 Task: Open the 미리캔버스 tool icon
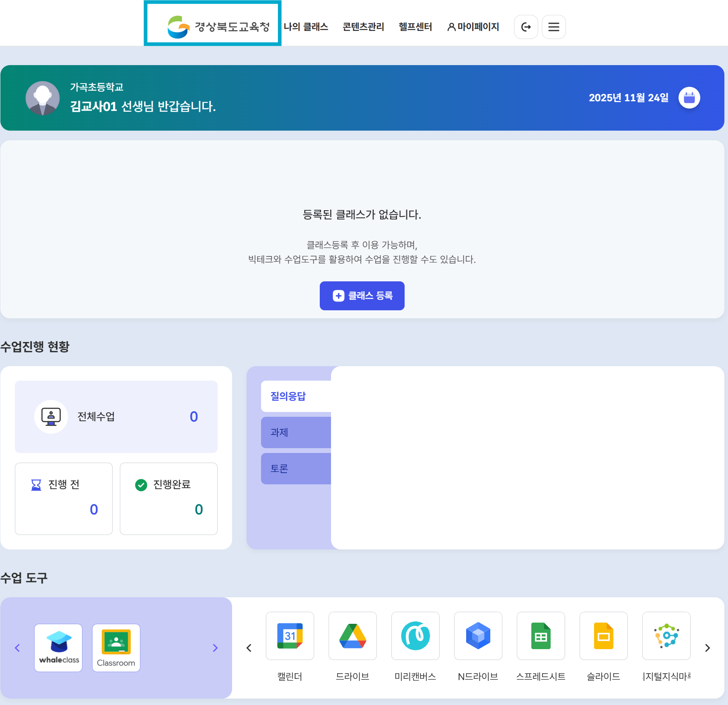click(415, 636)
